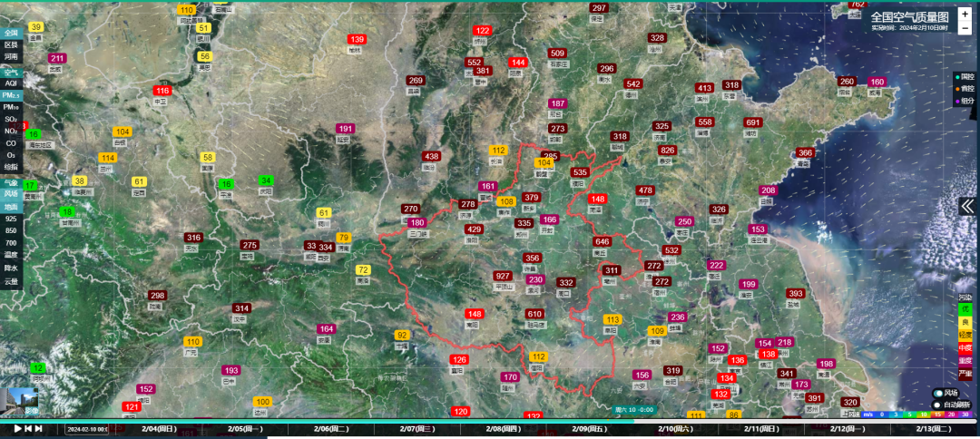The image size is (980, 439).
Task: Click the 927 AQI marker at 平顶山
Action: [503, 276]
